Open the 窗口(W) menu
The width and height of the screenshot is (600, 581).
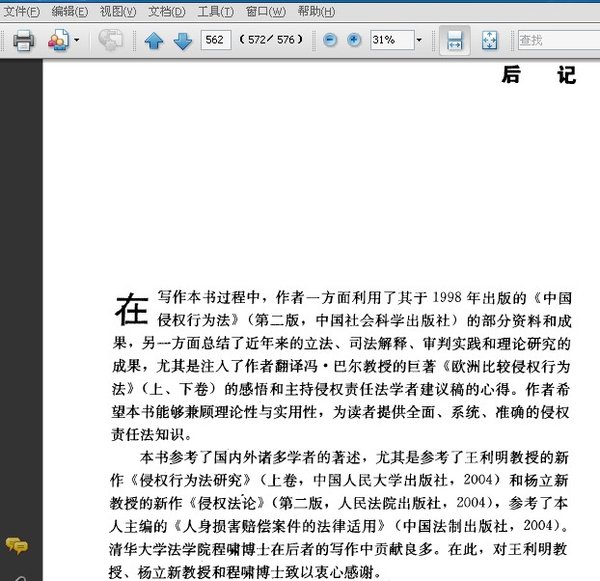click(266, 12)
